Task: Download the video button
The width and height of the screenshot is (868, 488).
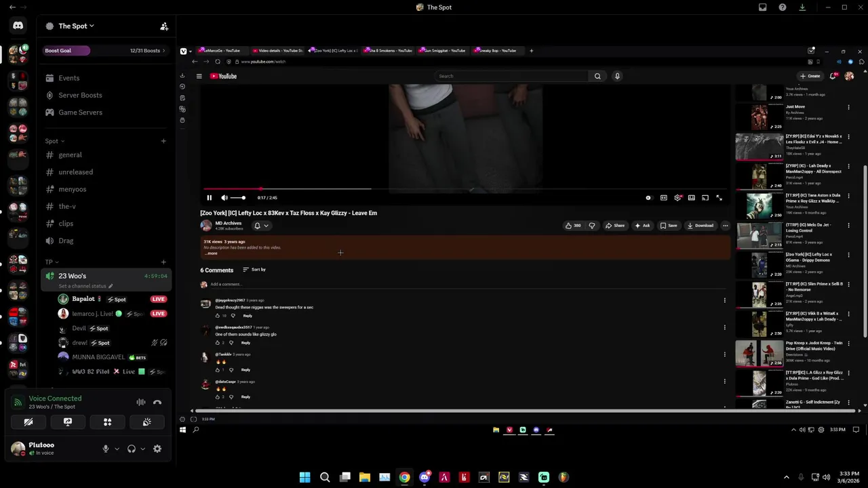Action: [701, 226]
